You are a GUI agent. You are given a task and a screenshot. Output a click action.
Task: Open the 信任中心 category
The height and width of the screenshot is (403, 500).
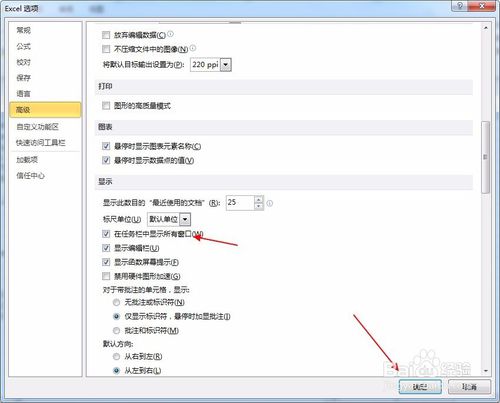[x=30, y=175]
